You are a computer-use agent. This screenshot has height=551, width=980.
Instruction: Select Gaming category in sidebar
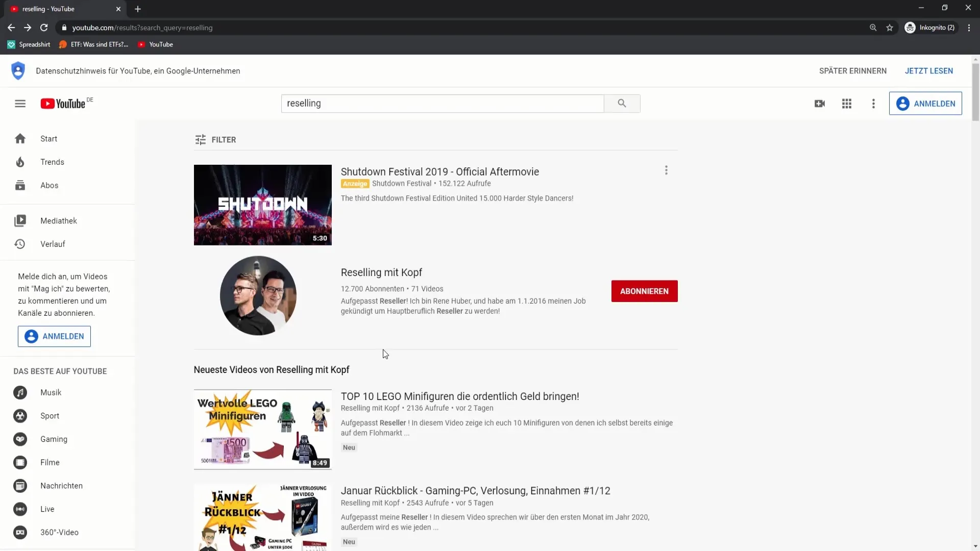54,439
